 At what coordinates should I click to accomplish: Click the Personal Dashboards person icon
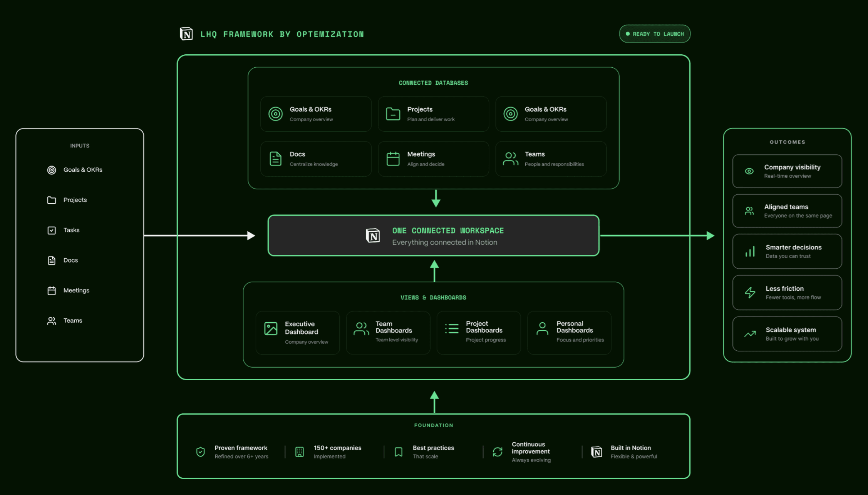(542, 328)
